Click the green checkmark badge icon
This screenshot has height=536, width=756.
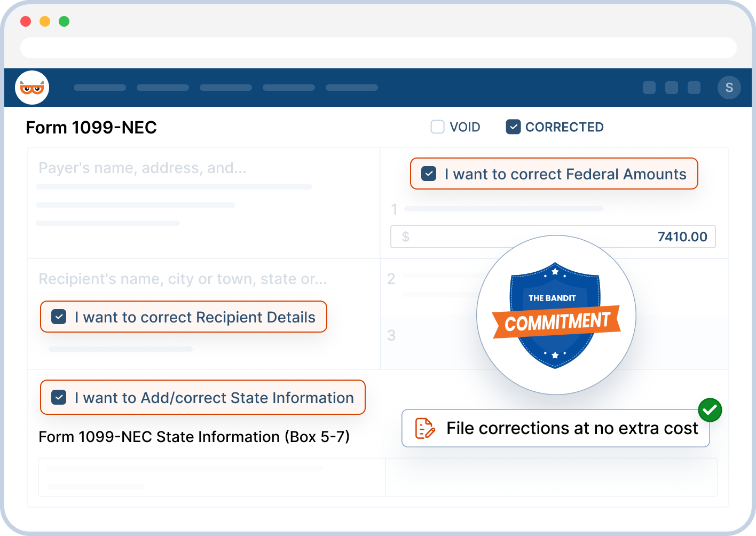(710, 410)
